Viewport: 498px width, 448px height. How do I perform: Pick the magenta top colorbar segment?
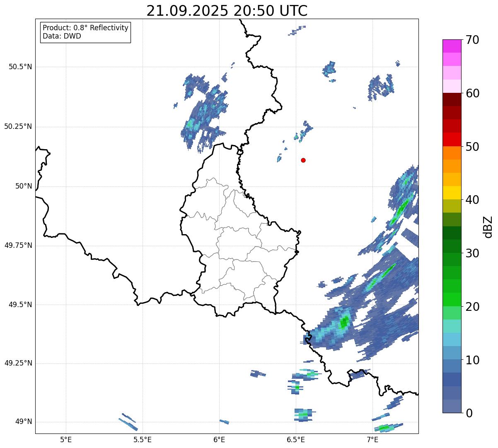(x=452, y=46)
